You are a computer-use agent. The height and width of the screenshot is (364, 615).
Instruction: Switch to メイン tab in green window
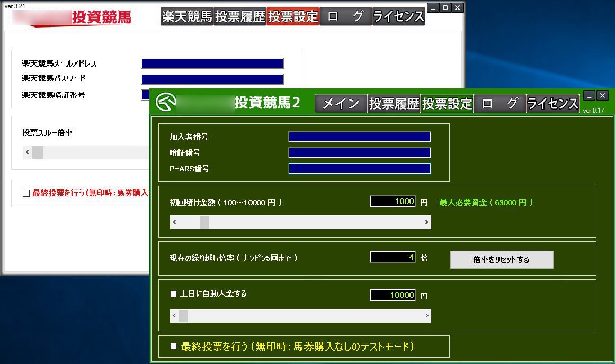point(341,104)
